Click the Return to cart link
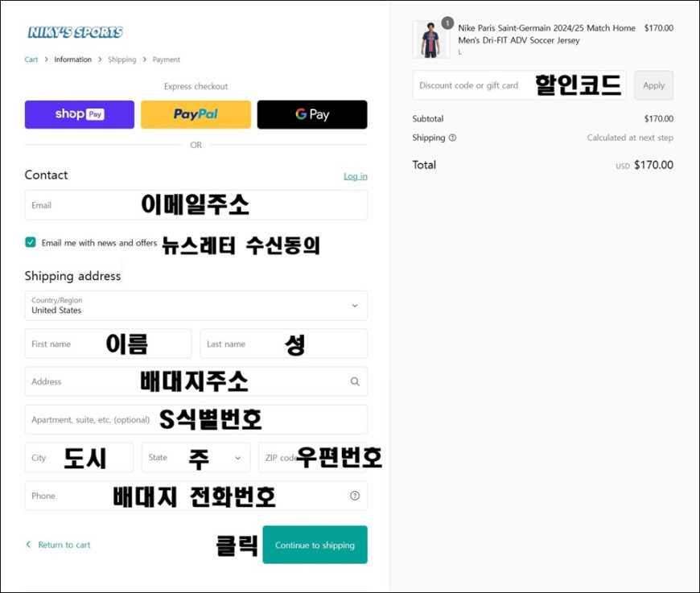 [x=64, y=545]
